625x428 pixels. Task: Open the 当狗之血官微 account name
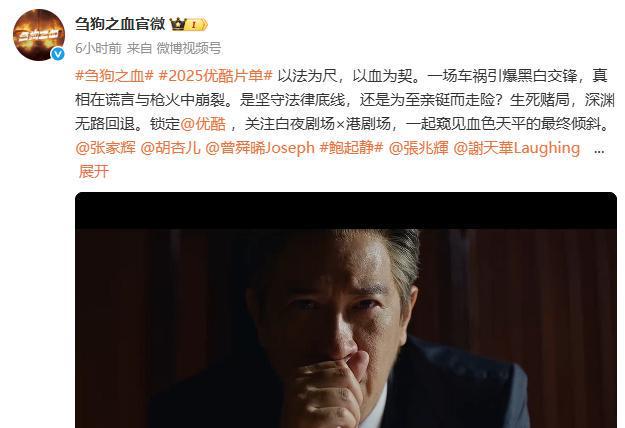(x=120, y=24)
